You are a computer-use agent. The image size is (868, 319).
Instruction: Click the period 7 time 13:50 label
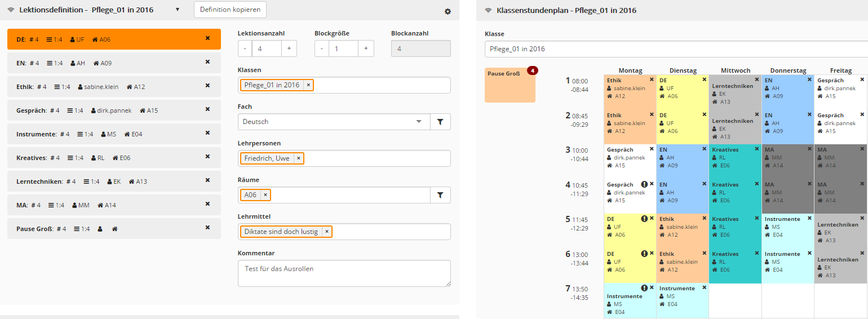[x=581, y=289]
